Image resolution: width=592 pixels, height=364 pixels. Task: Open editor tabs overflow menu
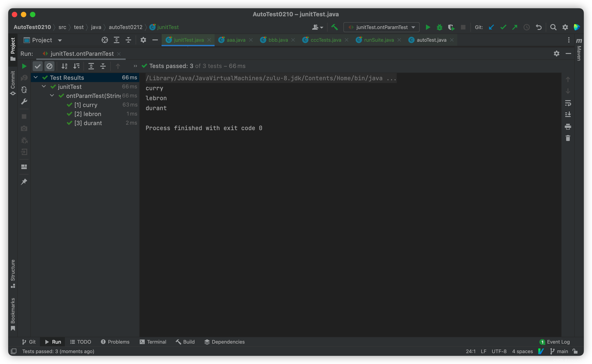coord(569,40)
